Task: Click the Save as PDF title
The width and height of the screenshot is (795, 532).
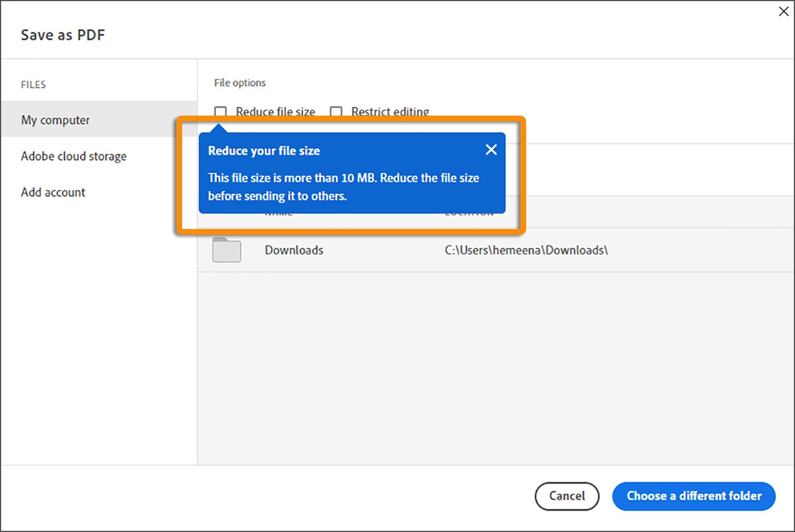Action: 62,35
